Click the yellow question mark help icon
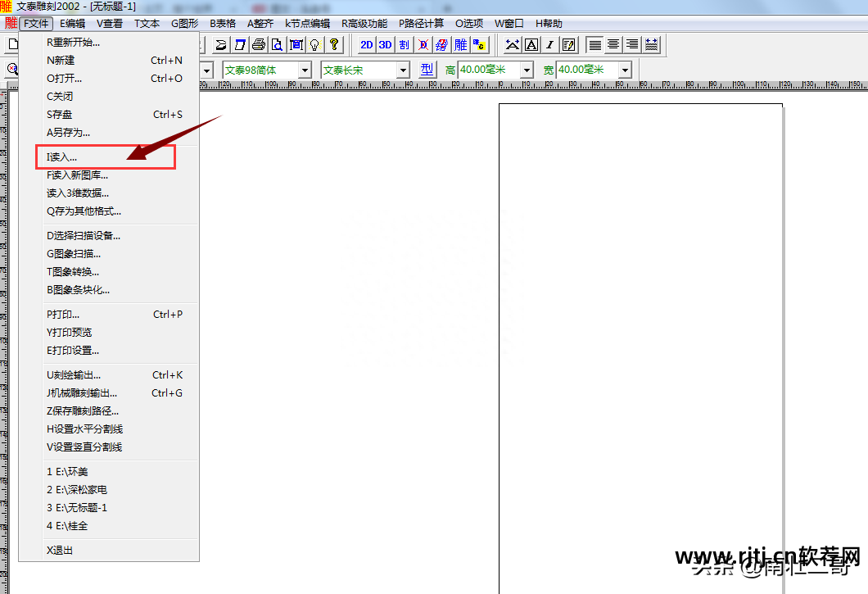This screenshot has width=868, height=594. (333, 45)
